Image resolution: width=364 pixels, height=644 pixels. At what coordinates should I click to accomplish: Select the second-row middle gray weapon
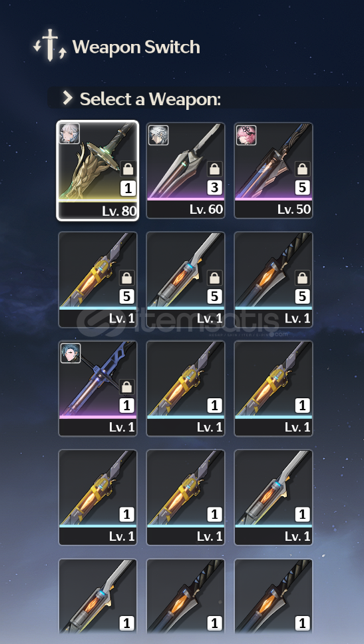[x=186, y=280]
